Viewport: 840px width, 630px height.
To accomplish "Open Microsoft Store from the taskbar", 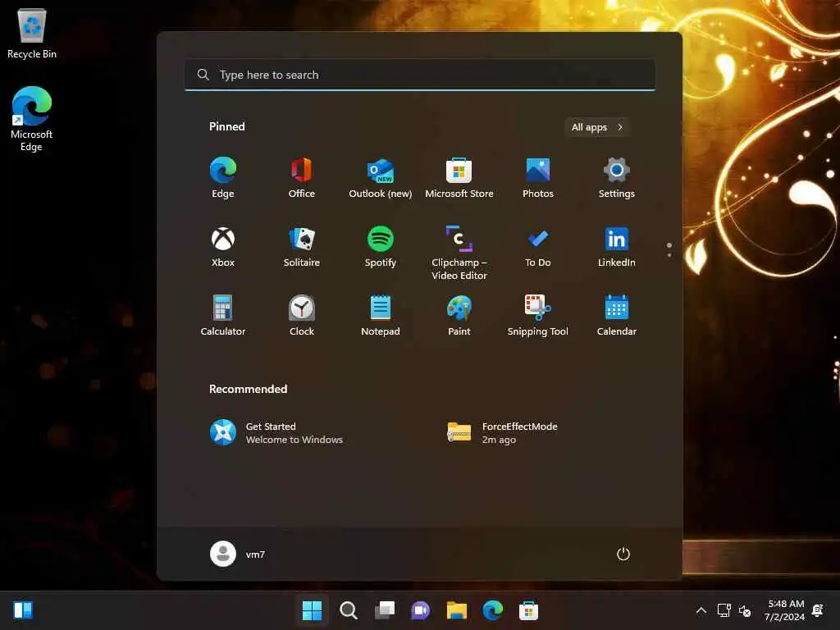I will coord(529,610).
